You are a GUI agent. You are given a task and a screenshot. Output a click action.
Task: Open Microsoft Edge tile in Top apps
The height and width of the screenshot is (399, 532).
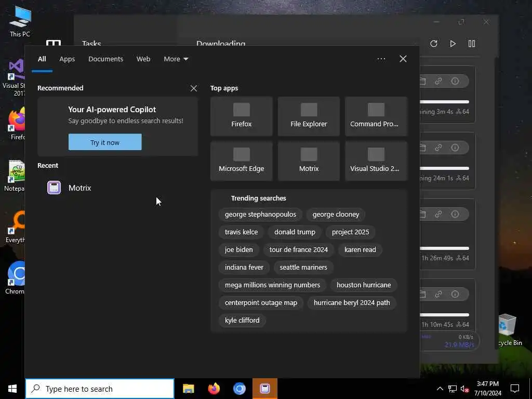click(x=241, y=161)
